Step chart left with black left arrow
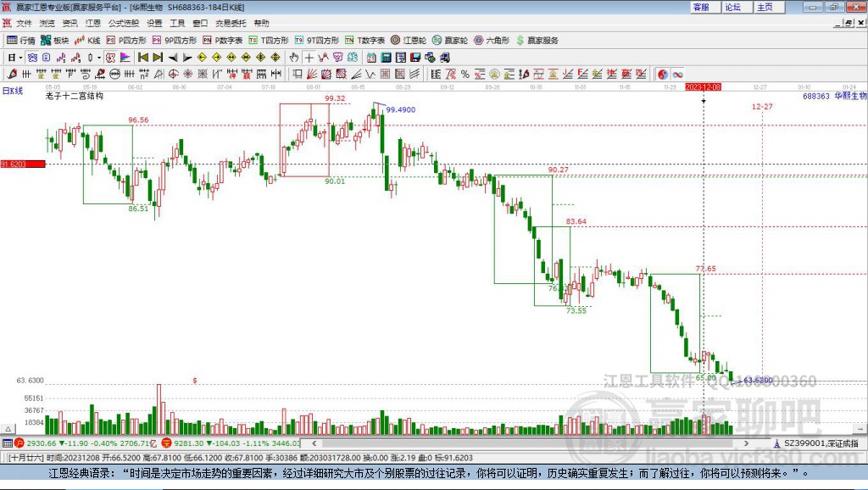Viewport: 868px width, 490px height. tap(173, 58)
